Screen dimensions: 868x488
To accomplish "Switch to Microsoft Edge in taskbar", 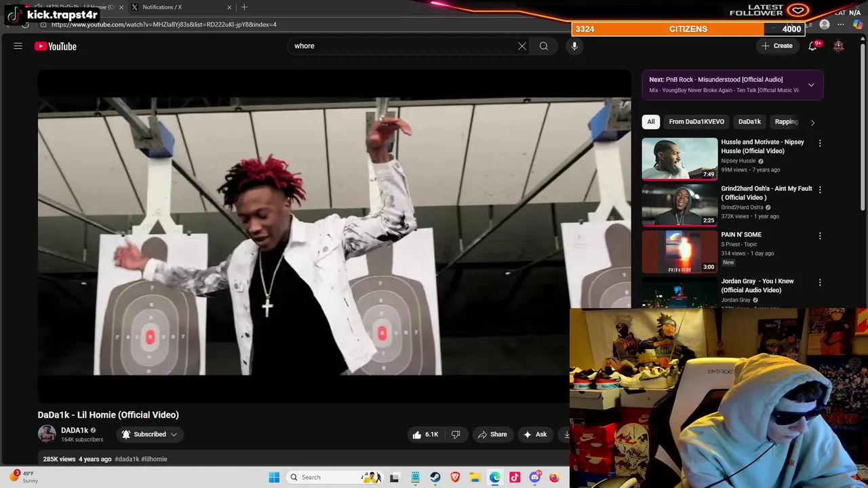I will [x=495, y=477].
